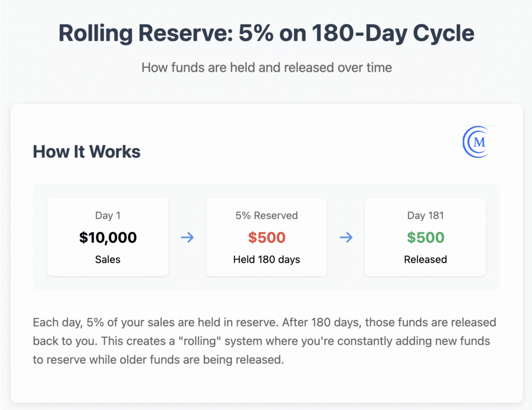The height and width of the screenshot is (410, 532).
Task: Click the "Sales" caption under $10,000
Action: pyautogui.click(x=108, y=259)
